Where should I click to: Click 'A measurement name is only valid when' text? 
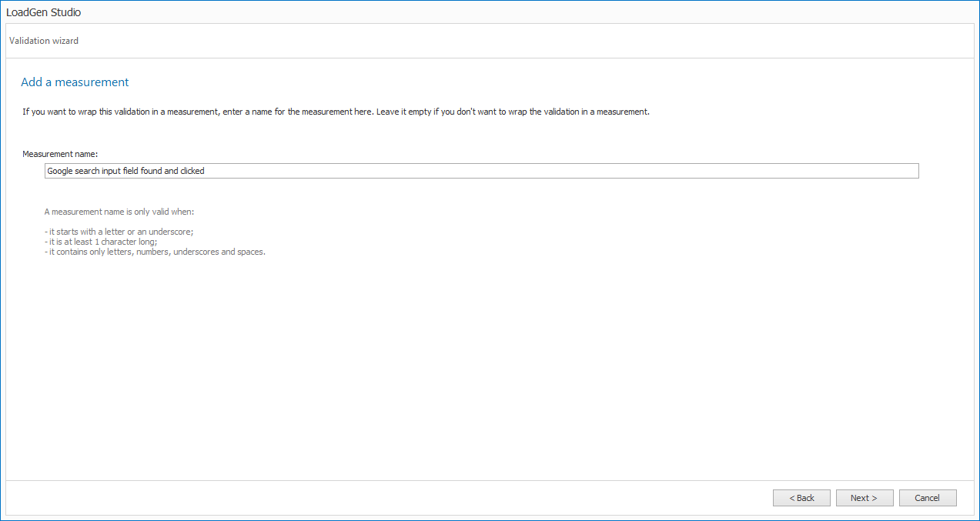click(119, 212)
